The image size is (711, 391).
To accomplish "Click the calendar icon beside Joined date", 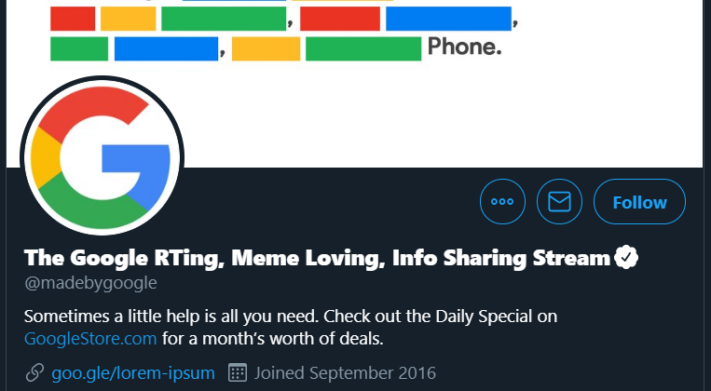I will point(237,373).
